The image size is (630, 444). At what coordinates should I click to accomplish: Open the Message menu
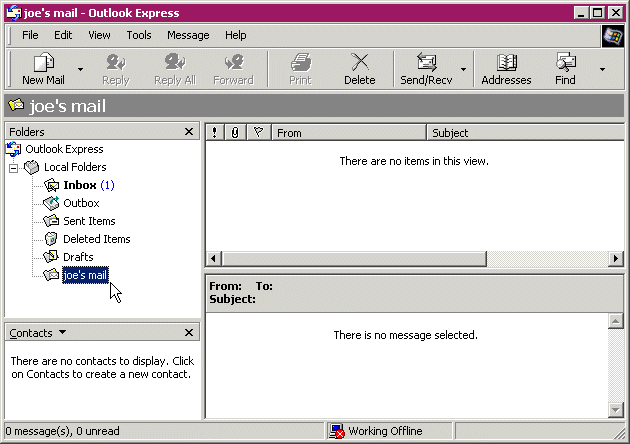click(188, 35)
